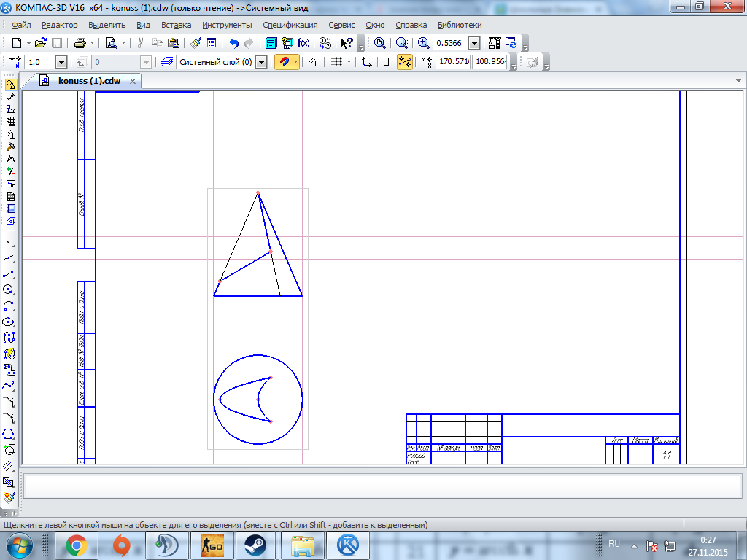Disable the highlighted snap rounding toggle
The height and width of the screenshot is (560, 747).
click(x=405, y=62)
